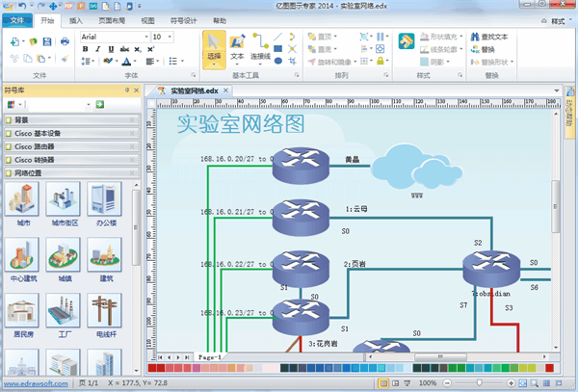Click the 替换 replace button

483,49
